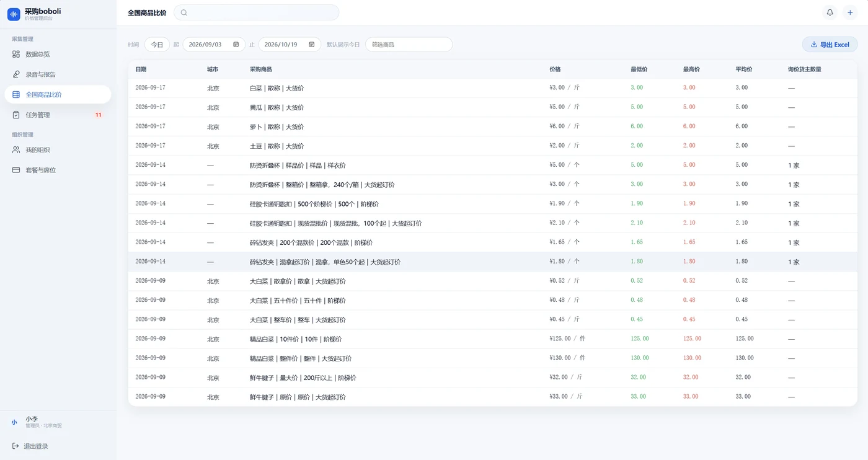The image size is (868, 460).
Task: Select the 黄瓜 | 散称 | 大货价 row
Action: coord(493,107)
